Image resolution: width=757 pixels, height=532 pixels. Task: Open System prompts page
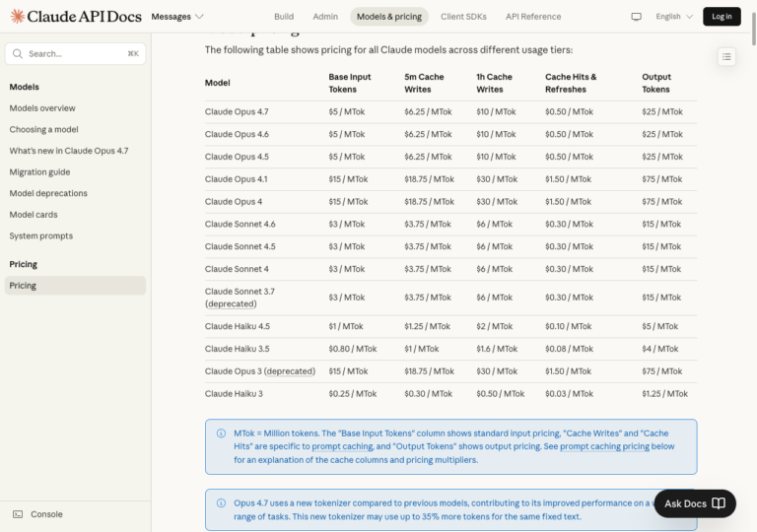point(41,235)
